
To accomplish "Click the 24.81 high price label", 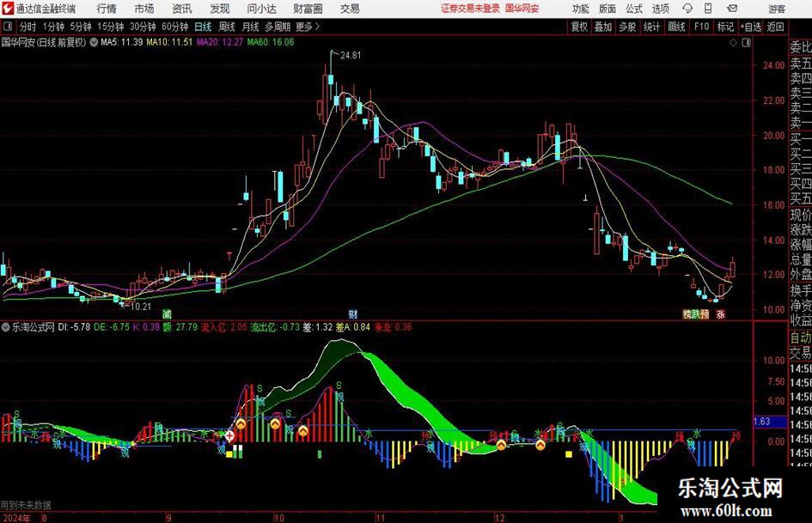I will tap(351, 56).
